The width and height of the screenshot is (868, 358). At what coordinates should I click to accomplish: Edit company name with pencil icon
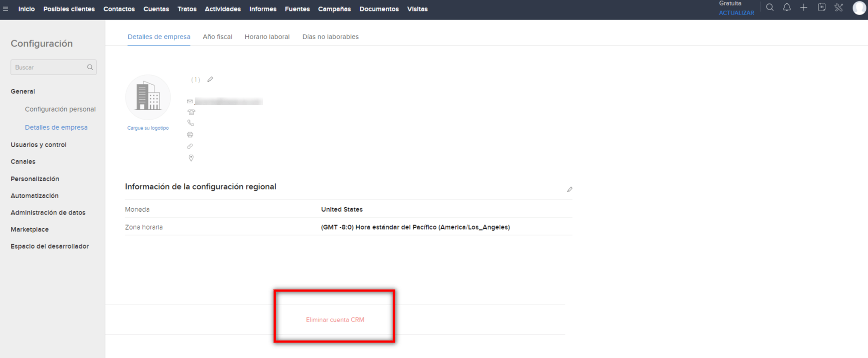coord(210,79)
